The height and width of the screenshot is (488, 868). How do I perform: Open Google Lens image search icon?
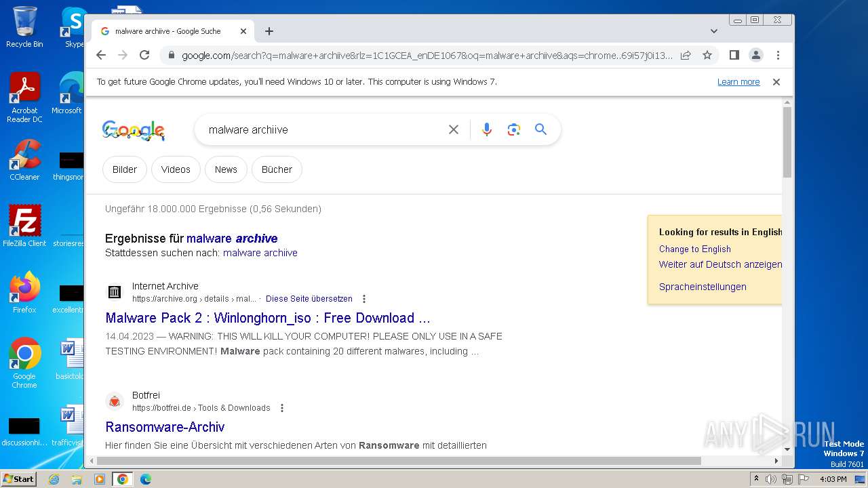click(513, 129)
